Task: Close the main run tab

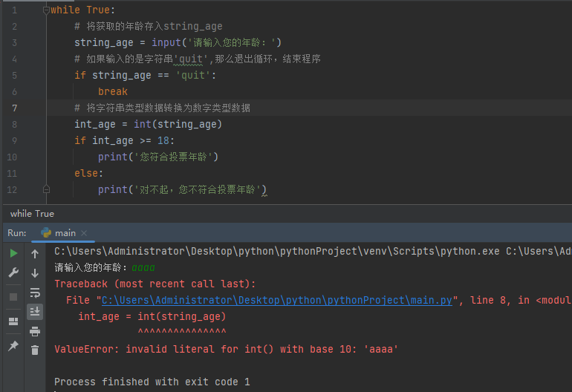Action: point(84,233)
